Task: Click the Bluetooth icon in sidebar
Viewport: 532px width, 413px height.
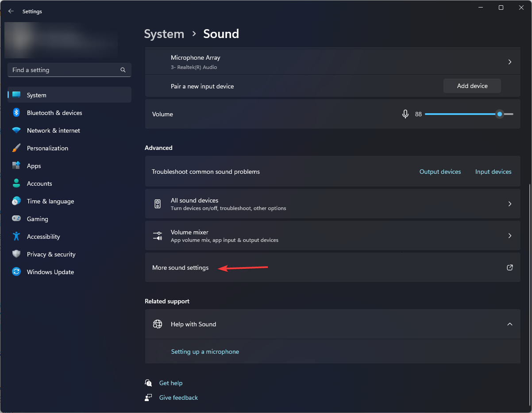Action: coord(16,113)
